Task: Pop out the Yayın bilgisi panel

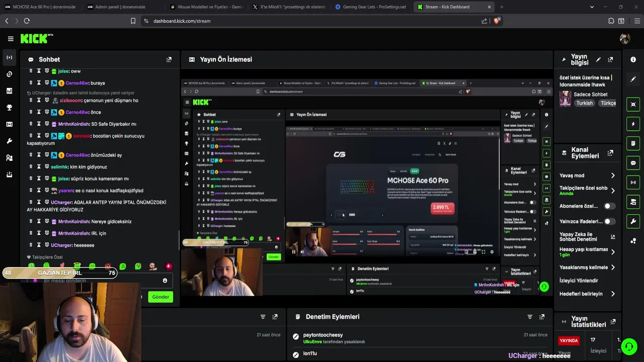Action: coord(610,59)
